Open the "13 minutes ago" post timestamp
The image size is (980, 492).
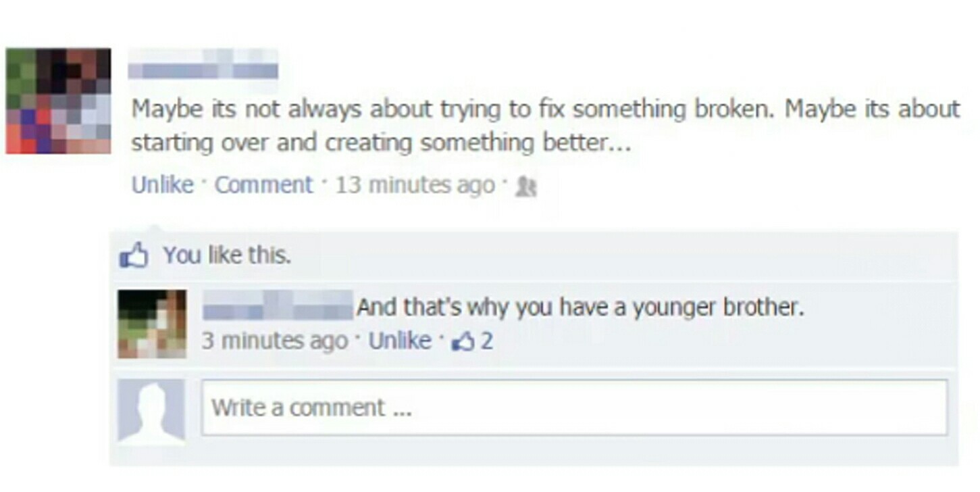point(415,184)
